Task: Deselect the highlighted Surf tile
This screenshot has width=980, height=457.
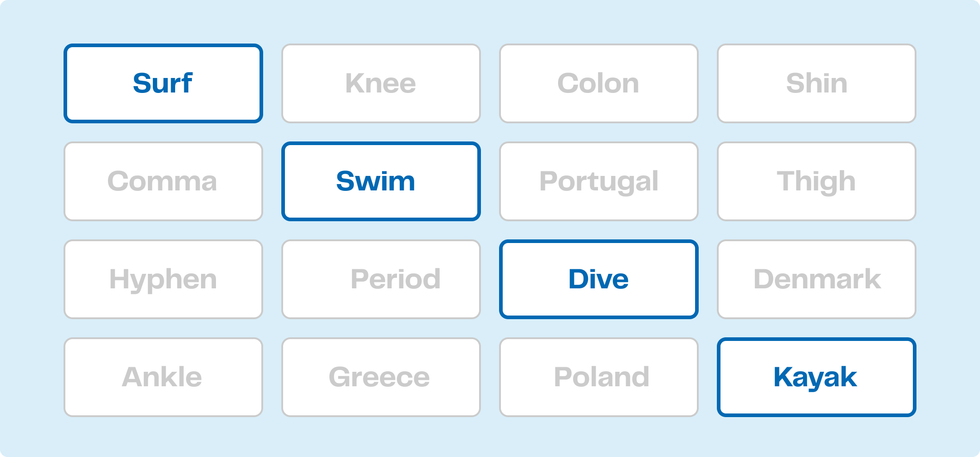Action: [x=163, y=83]
